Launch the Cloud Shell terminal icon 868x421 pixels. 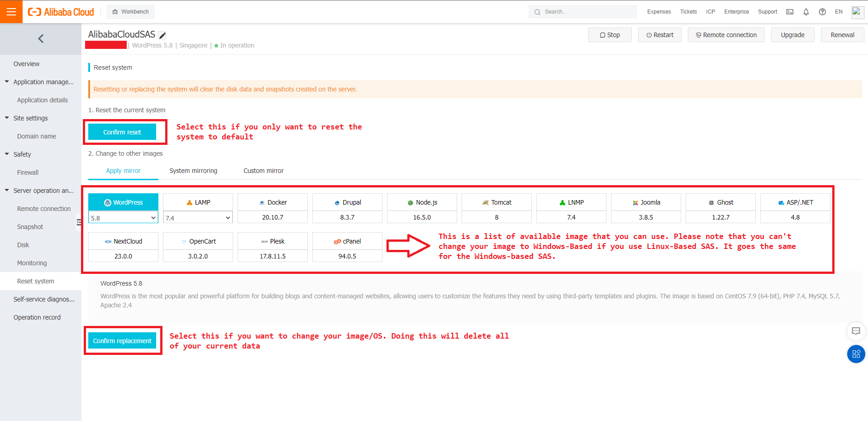pos(790,12)
